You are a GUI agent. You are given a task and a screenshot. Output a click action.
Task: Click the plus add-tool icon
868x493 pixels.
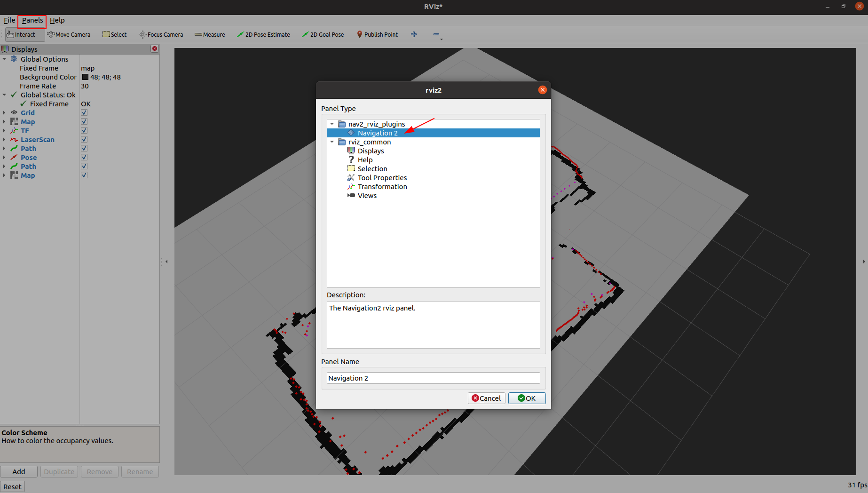click(x=414, y=34)
